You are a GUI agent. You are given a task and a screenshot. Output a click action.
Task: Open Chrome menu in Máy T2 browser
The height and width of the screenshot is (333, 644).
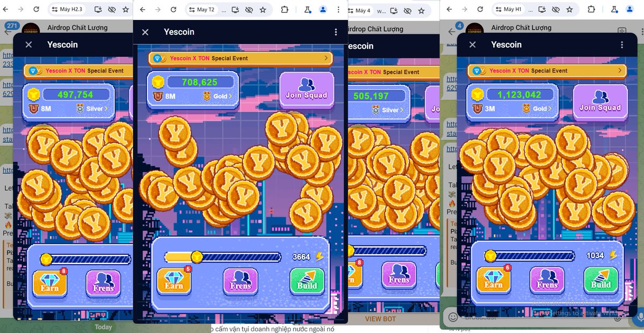tap(338, 10)
